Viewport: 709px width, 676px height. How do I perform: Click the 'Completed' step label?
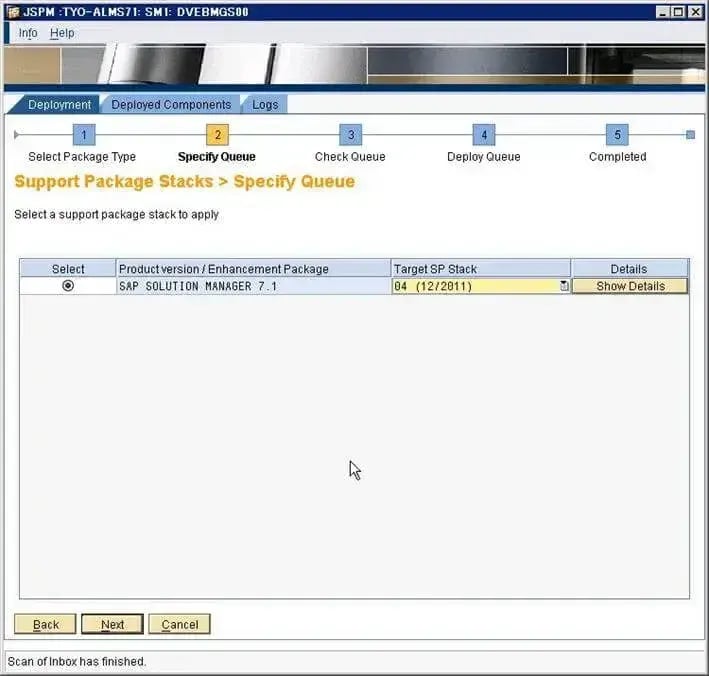pyautogui.click(x=618, y=157)
